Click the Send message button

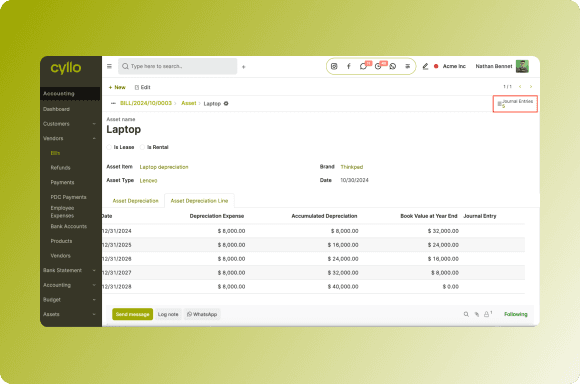132,314
